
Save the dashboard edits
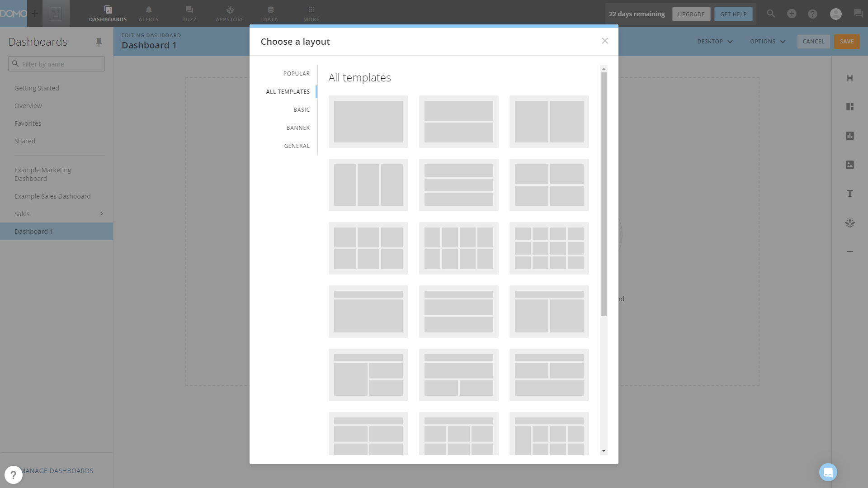pyautogui.click(x=847, y=41)
